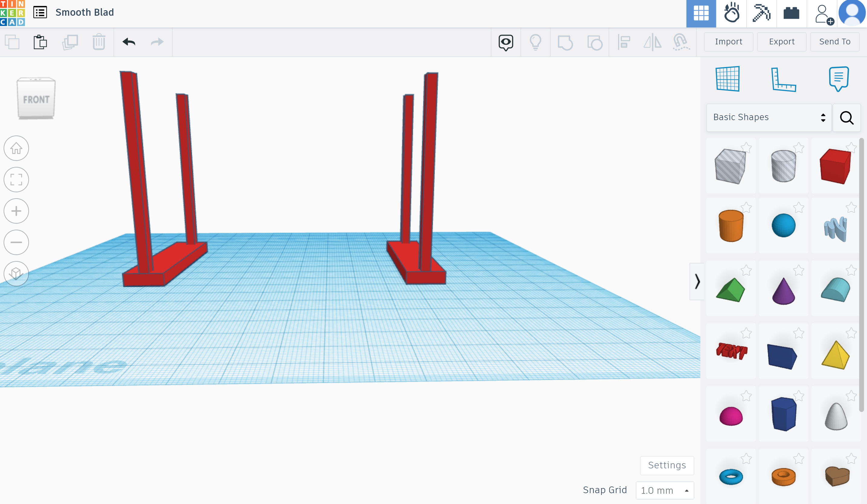This screenshot has width=867, height=504.
Task: Open the Basic Shapes category dropdown
Action: 769,117
